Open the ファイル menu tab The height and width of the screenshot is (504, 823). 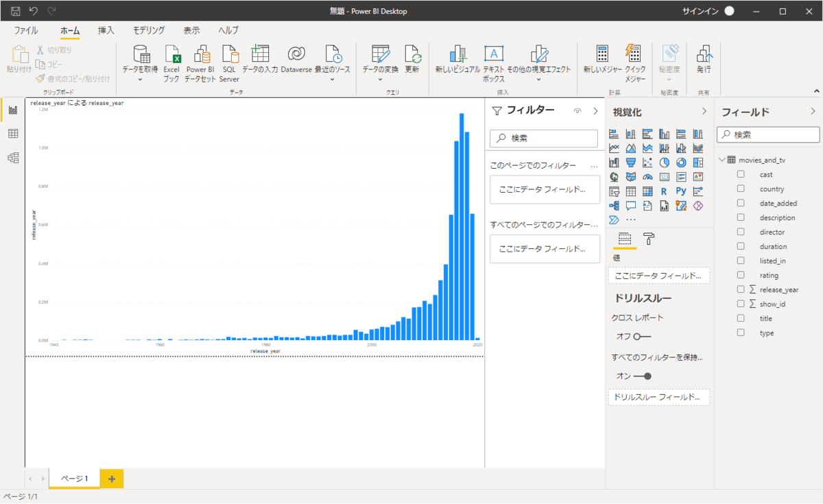click(x=26, y=30)
